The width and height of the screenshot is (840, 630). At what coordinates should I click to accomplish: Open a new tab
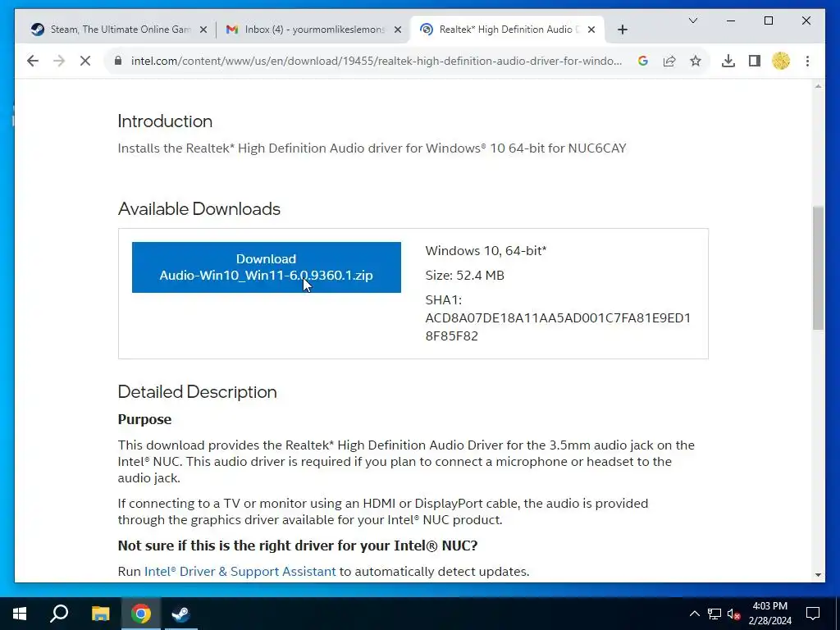click(622, 30)
